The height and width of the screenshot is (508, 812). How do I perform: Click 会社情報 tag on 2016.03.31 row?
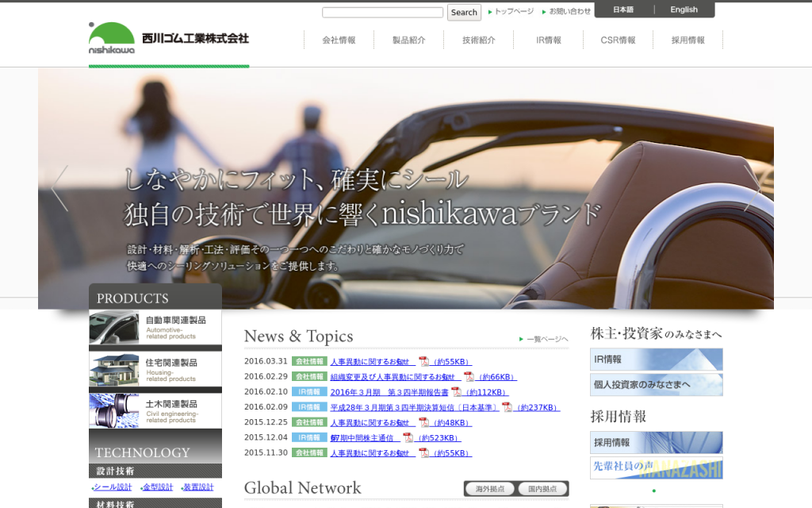pyautogui.click(x=309, y=361)
